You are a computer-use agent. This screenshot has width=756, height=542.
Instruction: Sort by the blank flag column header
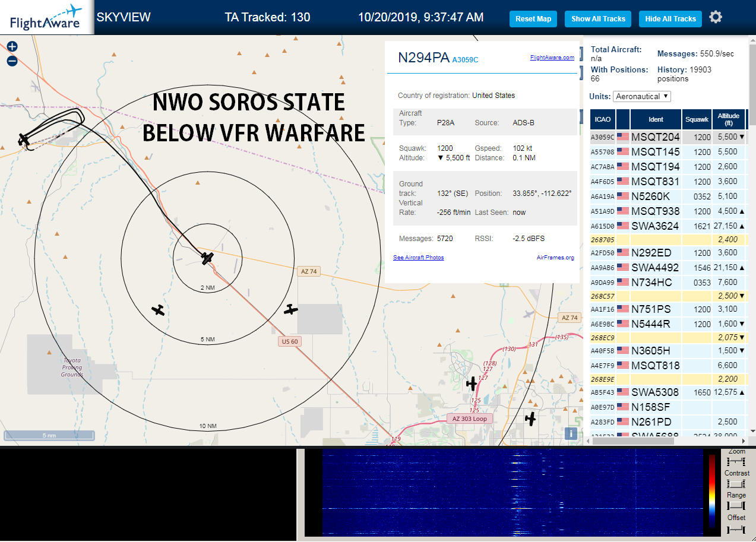coord(623,119)
